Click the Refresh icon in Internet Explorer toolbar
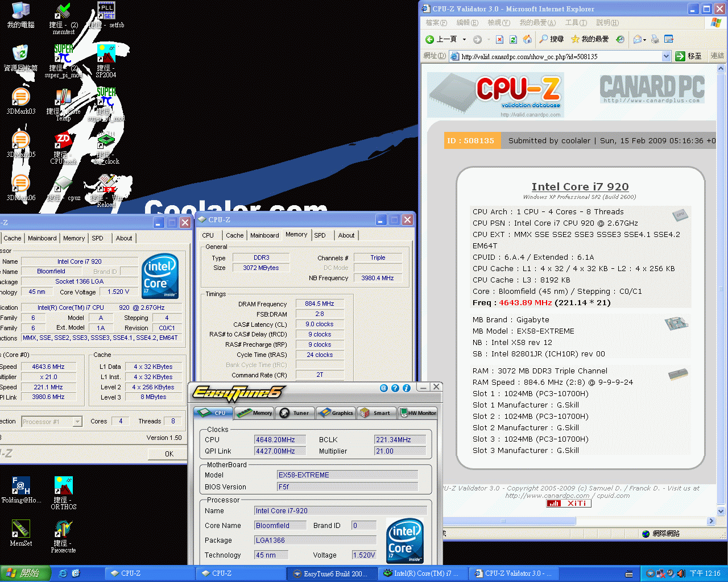This screenshot has width=728, height=582. click(513, 39)
